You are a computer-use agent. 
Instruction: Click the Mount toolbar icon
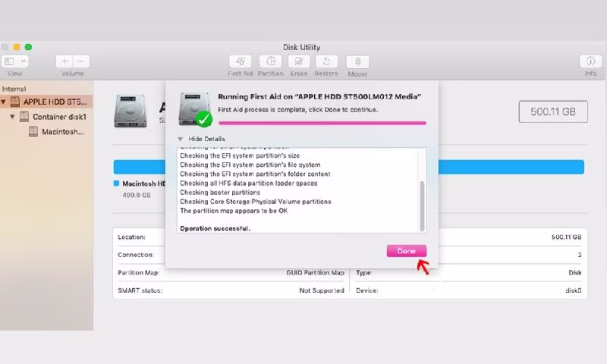click(x=357, y=62)
